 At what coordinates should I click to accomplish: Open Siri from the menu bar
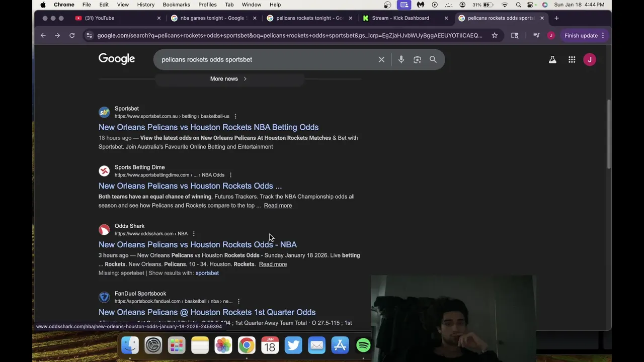[x=544, y=5]
